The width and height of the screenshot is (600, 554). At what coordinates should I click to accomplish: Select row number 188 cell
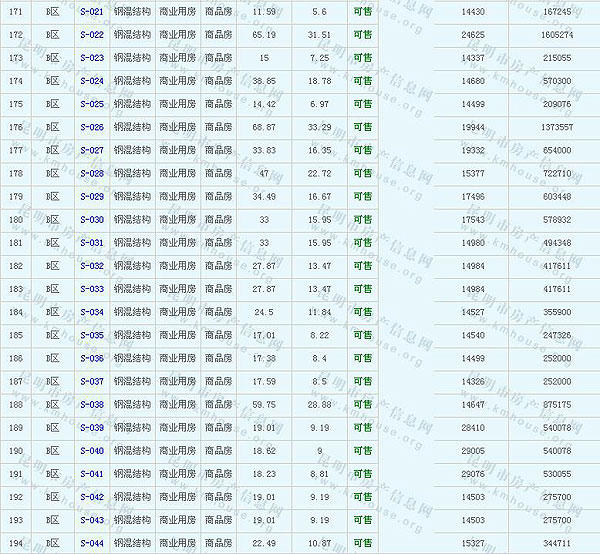pos(15,405)
